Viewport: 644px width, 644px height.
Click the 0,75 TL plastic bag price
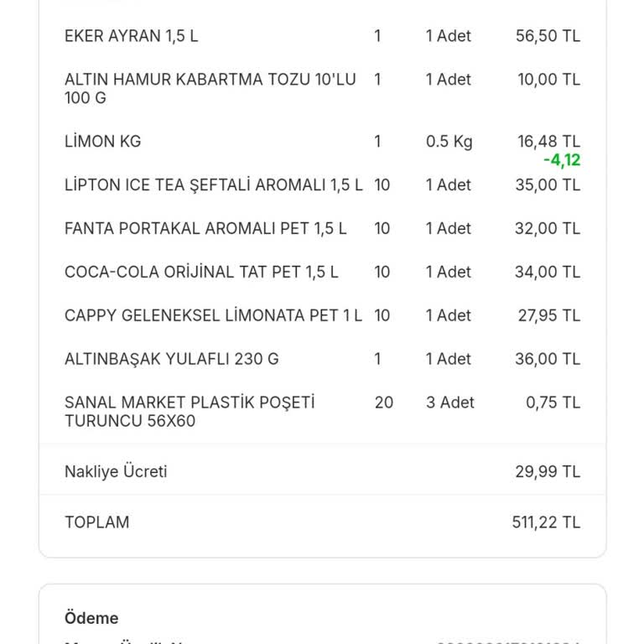pyautogui.click(x=553, y=402)
